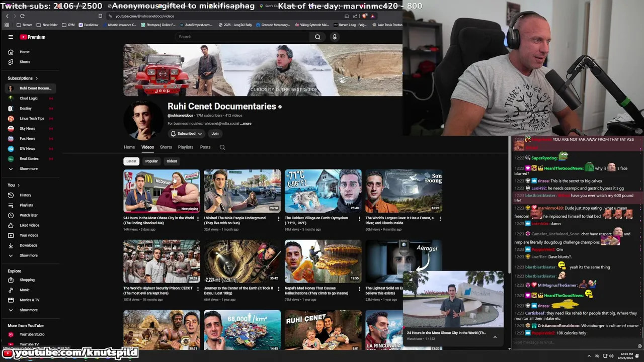Click the YouTube search input field
644x362 pixels.
[243, 37]
